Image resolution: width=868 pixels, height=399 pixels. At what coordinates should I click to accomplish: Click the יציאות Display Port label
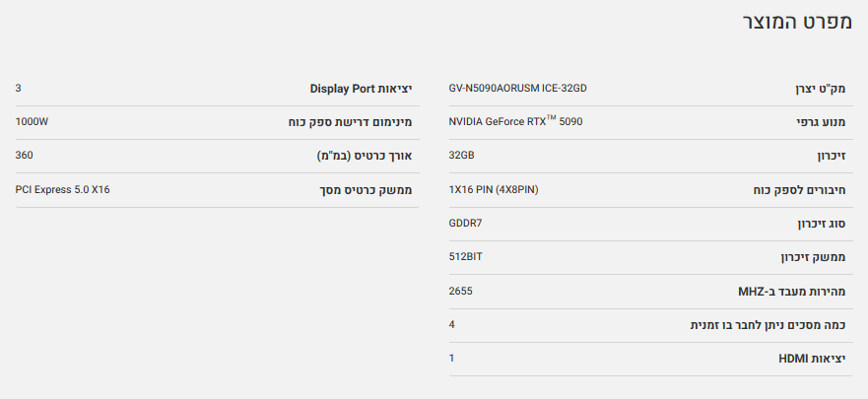[x=361, y=89]
